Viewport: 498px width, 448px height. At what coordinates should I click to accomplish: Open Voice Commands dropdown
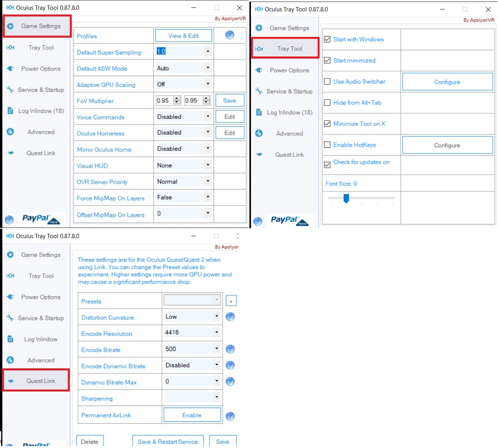click(208, 117)
